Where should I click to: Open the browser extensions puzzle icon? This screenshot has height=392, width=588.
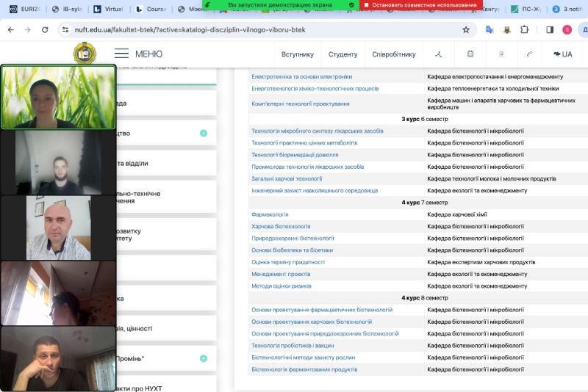(x=525, y=30)
